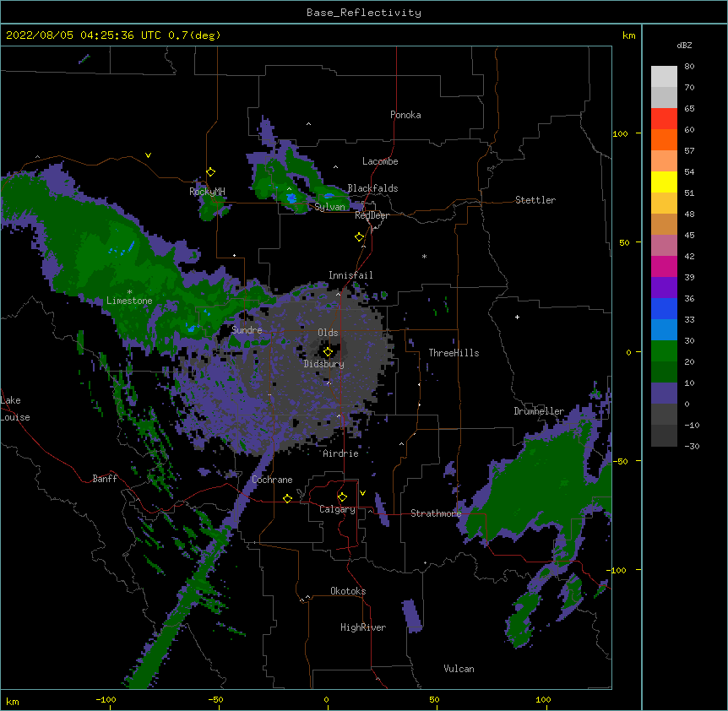This screenshot has height=711, width=728.
Task: Click the Vulcan town label
Action: pyautogui.click(x=459, y=669)
